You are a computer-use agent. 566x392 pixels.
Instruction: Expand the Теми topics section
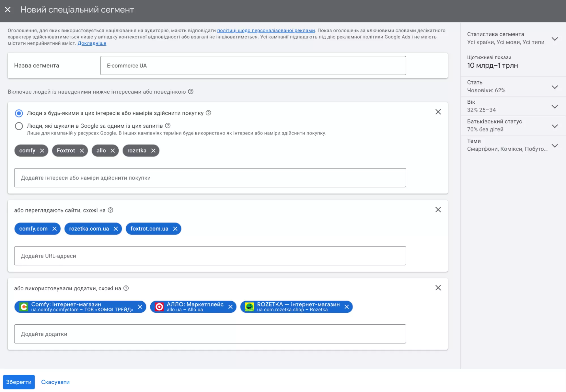coord(555,146)
